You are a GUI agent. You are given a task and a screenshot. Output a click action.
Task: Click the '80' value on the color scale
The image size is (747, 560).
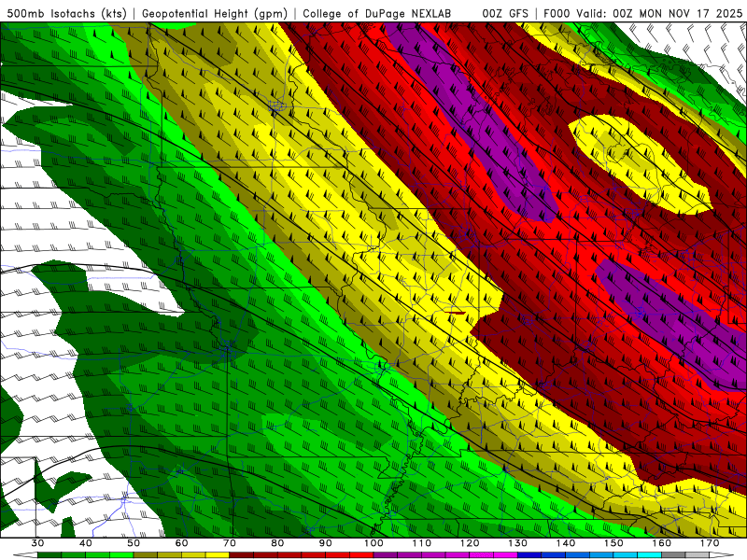pos(277,543)
